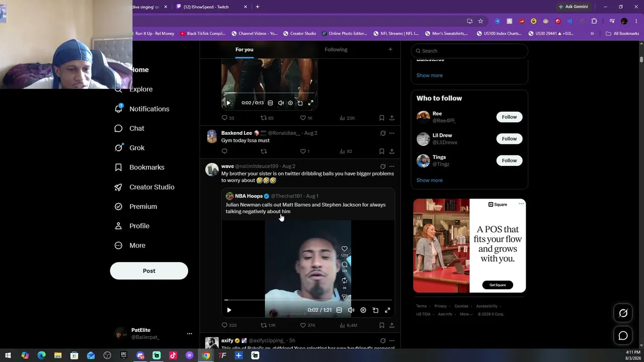Screen dimensions: 644x362
Task: Open settings on the Julian Newman video
Action: tap(363, 310)
